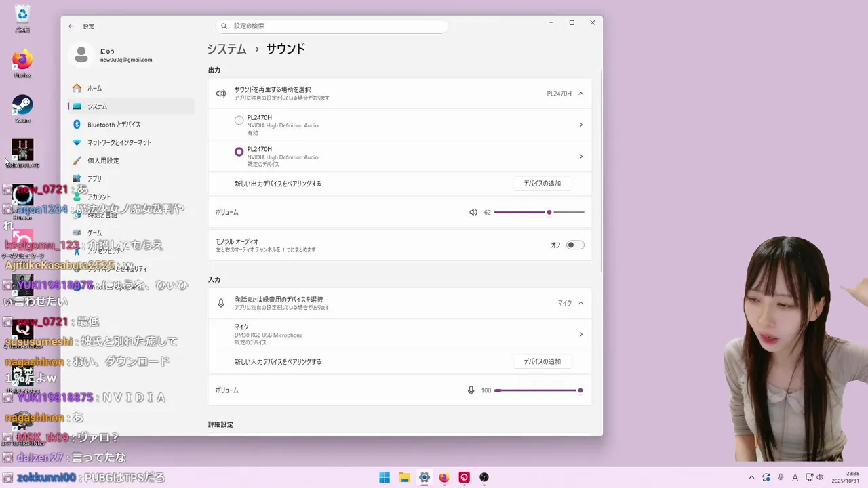
Task: Show hidden icons in system tray
Action: (x=751, y=477)
